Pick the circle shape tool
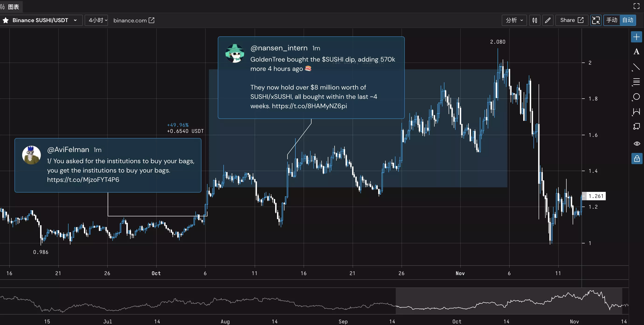This screenshot has height=325, width=644. click(x=636, y=97)
